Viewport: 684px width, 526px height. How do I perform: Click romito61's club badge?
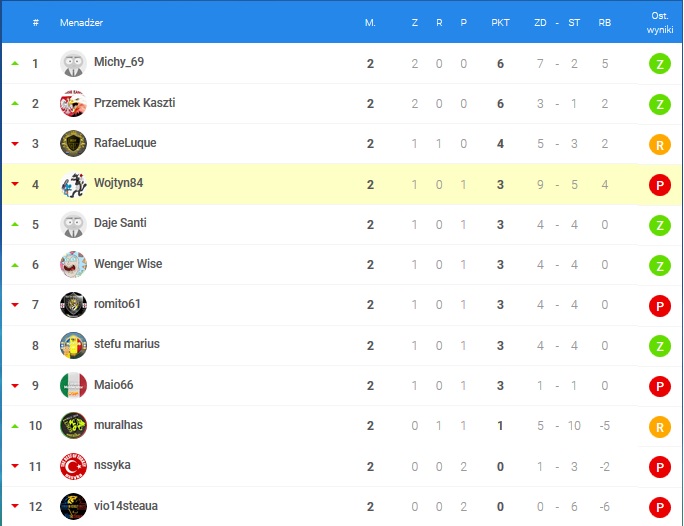point(73,304)
